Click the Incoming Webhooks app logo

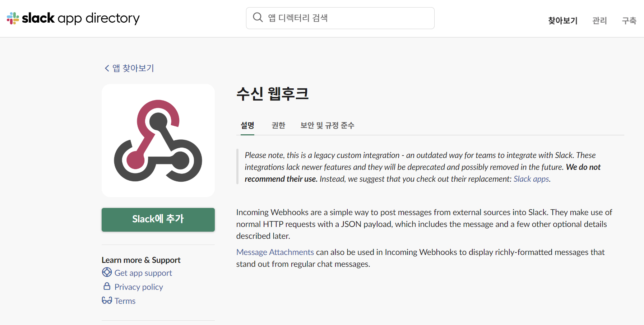[x=158, y=140]
